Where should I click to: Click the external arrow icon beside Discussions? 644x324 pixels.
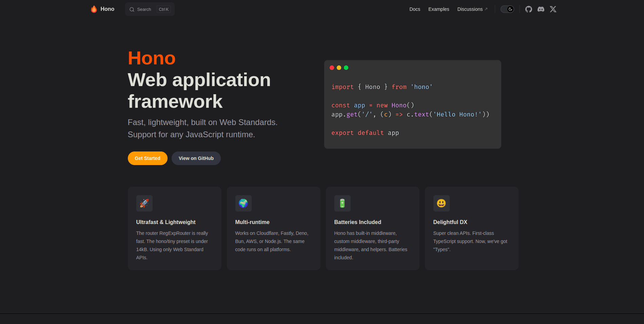tap(486, 9)
